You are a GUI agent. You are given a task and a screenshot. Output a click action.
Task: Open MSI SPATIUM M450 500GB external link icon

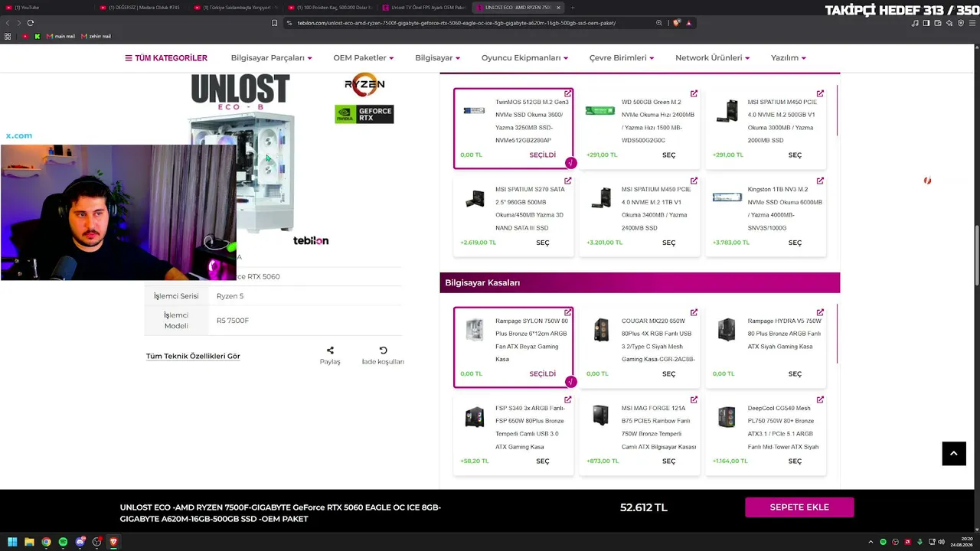820,94
